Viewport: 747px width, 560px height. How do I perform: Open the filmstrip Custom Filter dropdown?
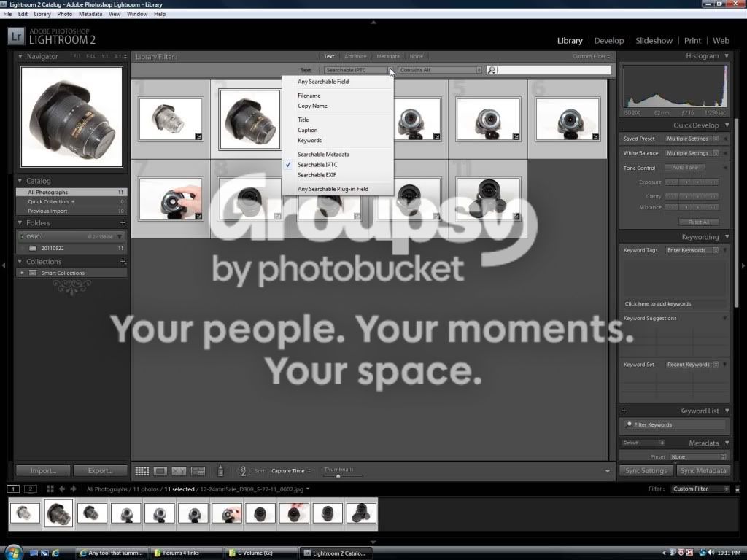tap(700, 489)
